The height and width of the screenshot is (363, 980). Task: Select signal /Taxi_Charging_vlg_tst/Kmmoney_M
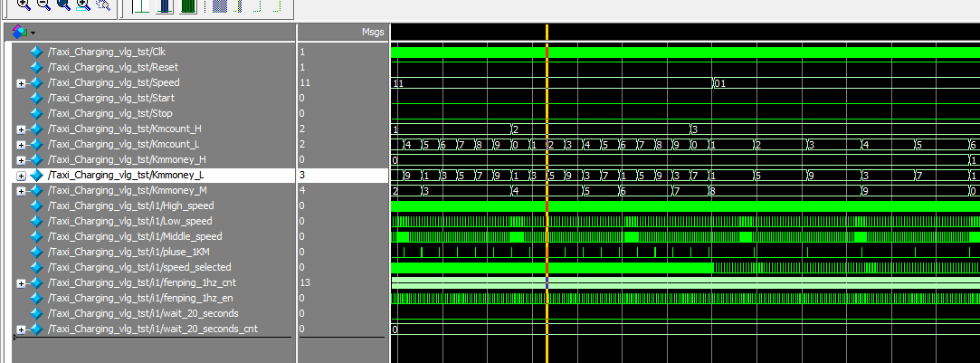[127, 191]
